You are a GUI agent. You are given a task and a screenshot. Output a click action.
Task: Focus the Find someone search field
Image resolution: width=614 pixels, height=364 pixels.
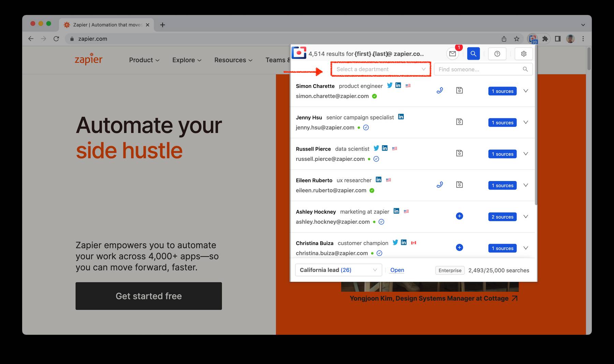coord(483,69)
